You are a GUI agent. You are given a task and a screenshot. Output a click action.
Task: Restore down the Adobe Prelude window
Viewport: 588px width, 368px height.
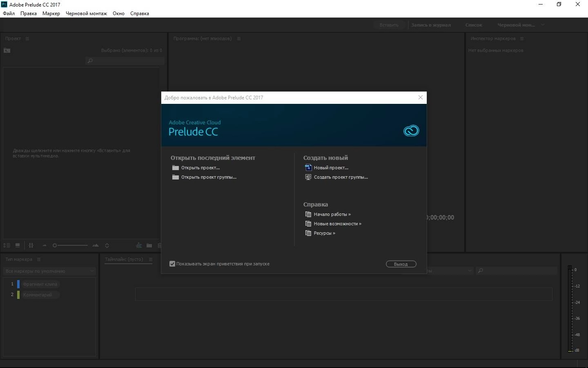559,4
